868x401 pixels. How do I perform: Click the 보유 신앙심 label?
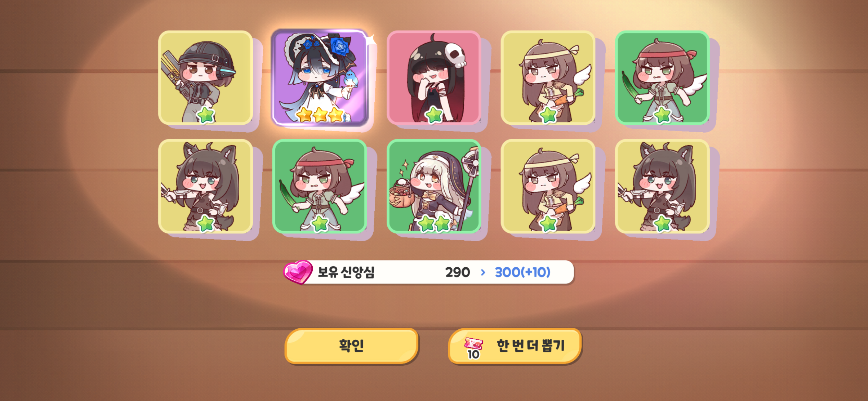click(346, 272)
